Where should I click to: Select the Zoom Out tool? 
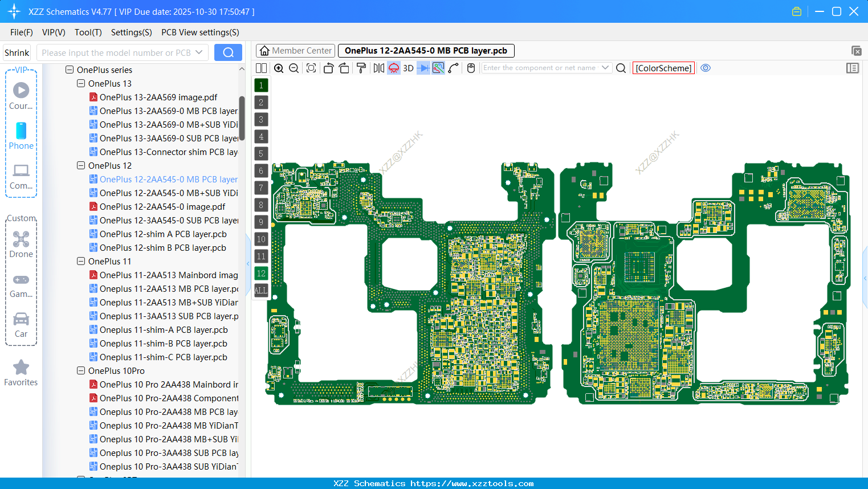[x=294, y=68]
